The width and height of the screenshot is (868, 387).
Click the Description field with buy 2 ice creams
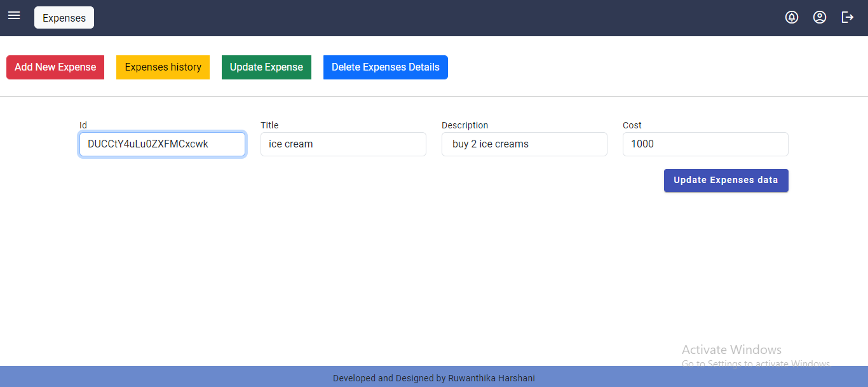524,144
